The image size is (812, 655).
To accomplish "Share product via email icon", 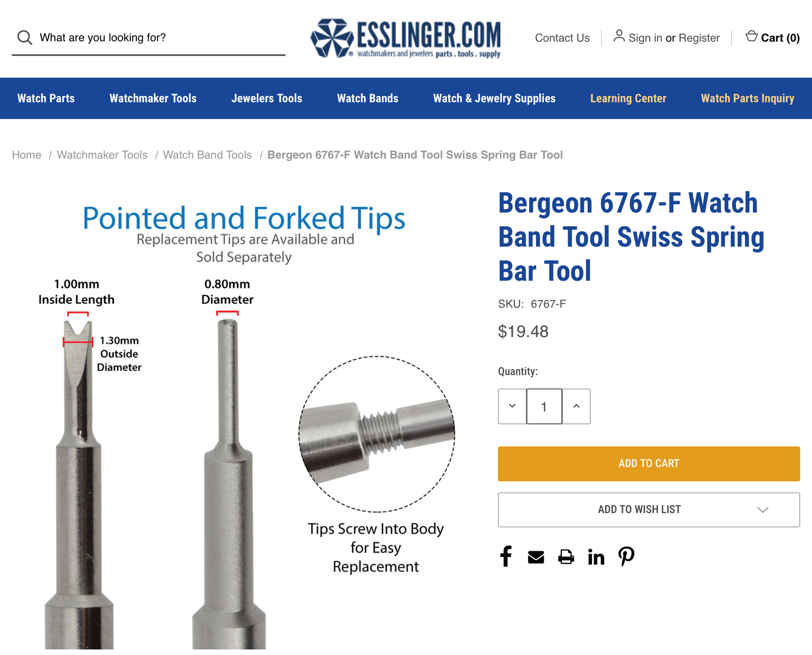I will click(536, 557).
